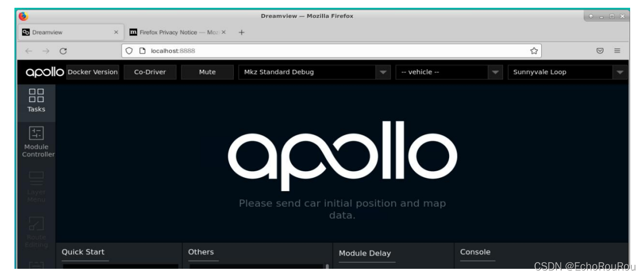Select the Module Delay panel heading
The image size is (644, 276).
point(365,253)
